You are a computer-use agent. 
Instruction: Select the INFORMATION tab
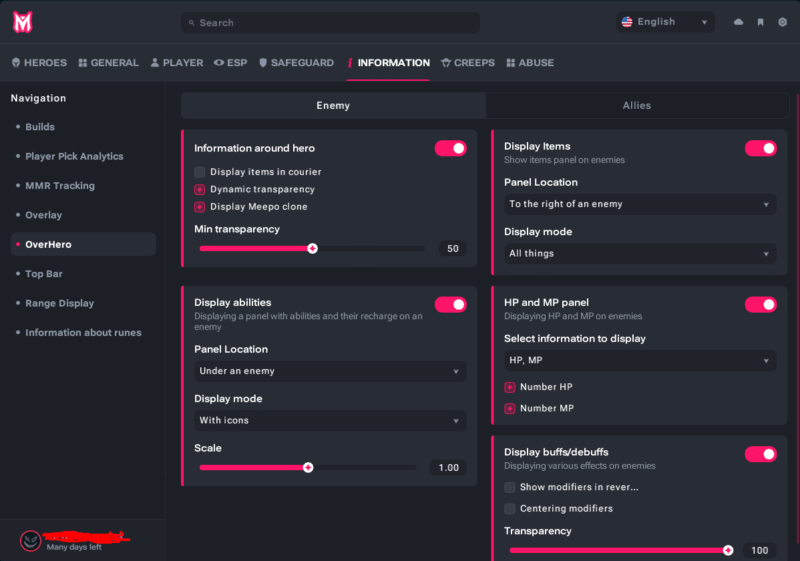click(388, 63)
